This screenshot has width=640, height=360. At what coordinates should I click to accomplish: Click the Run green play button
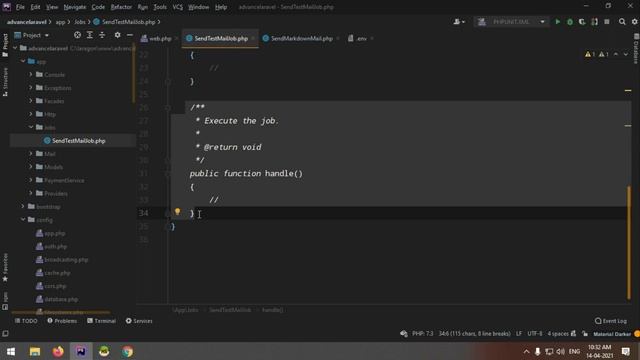point(558,22)
